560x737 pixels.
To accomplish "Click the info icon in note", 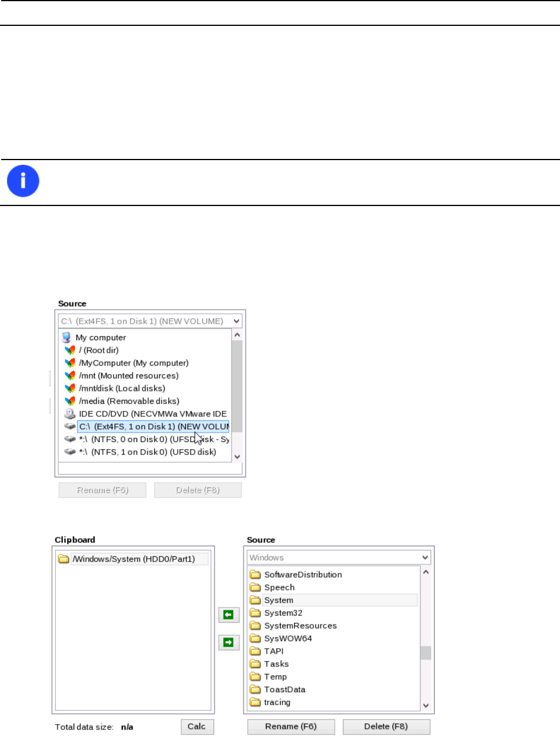I will pos(23,181).
